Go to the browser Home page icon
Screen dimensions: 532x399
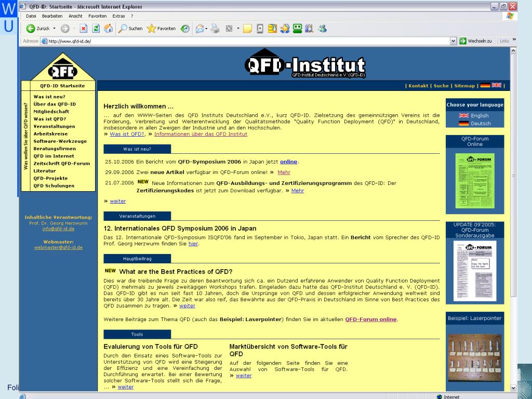(x=109, y=29)
